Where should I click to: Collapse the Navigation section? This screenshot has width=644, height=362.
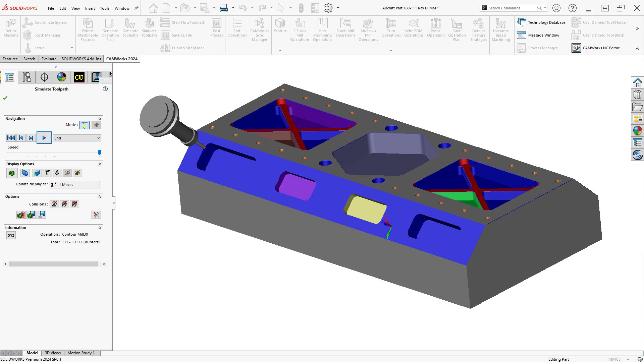click(x=100, y=119)
